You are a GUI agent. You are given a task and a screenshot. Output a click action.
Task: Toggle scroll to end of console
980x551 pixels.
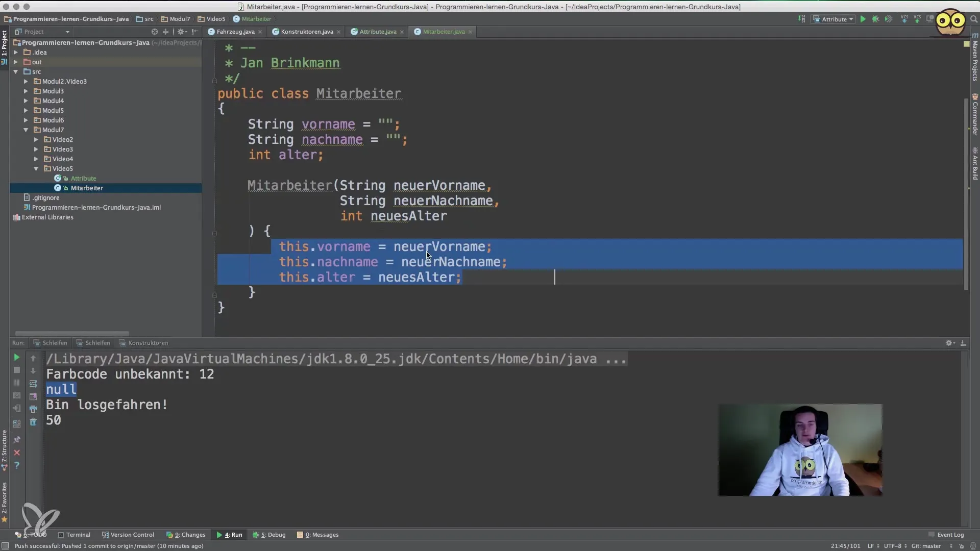pyautogui.click(x=33, y=396)
